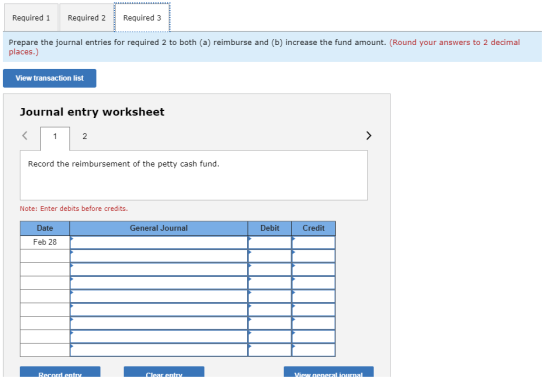Click Debit field in sixth row

pyautogui.click(x=270, y=310)
